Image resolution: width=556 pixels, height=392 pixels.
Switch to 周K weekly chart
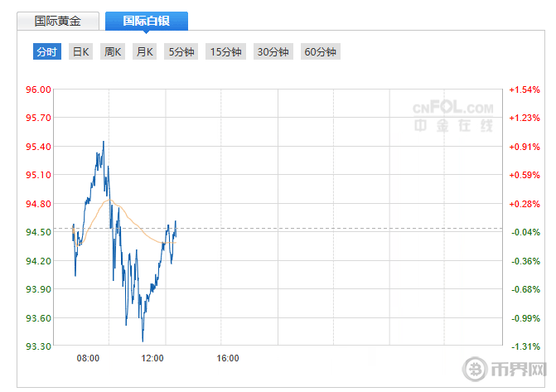(x=113, y=51)
